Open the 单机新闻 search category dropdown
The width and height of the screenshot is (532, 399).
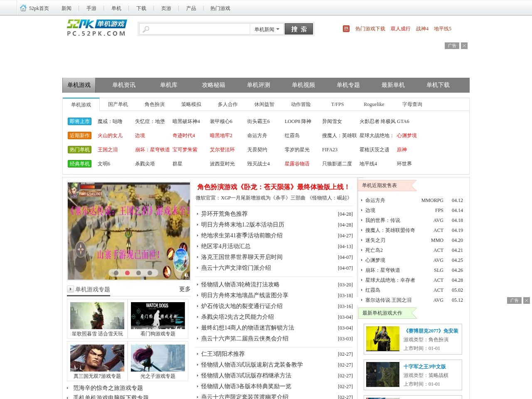267,29
